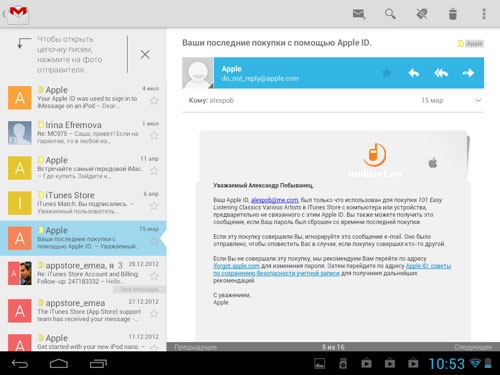Screen dimensions: 500x375
Task: Open Apple email about передовой iMac
Action: 83,168
